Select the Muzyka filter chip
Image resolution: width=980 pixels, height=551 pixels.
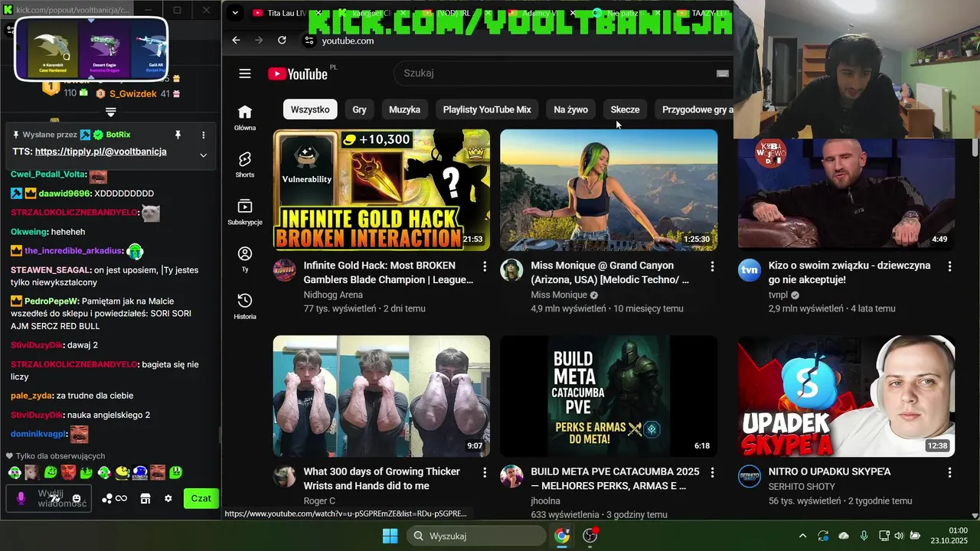(x=404, y=109)
